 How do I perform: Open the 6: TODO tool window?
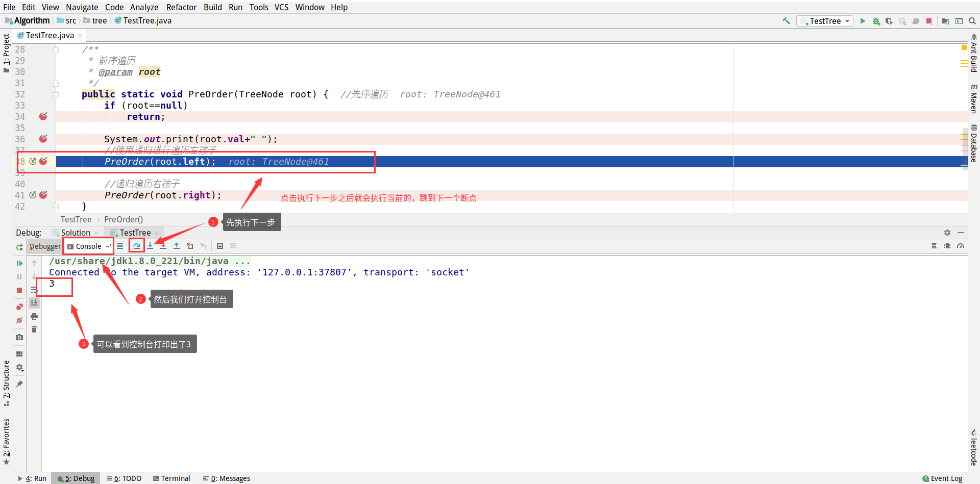(x=124, y=478)
